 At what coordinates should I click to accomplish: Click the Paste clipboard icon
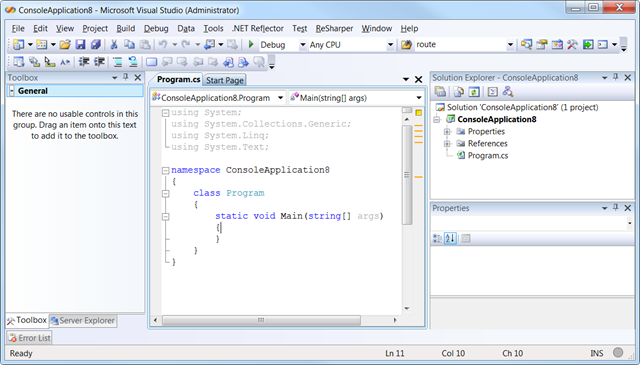(145, 45)
